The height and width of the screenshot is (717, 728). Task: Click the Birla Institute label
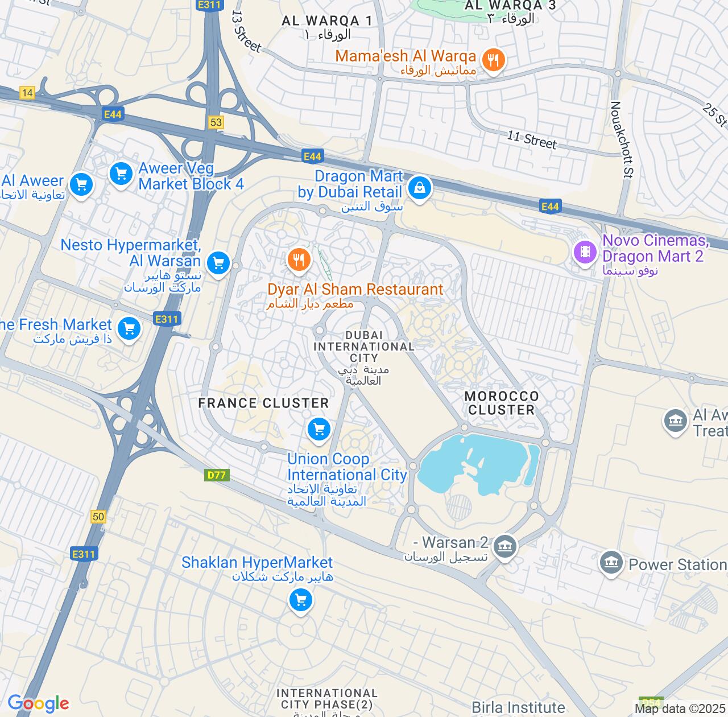(519, 708)
